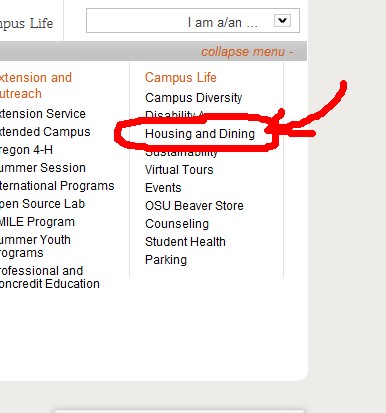
Task: Click the 'I am a/an ...' selection box
Action: [193, 21]
